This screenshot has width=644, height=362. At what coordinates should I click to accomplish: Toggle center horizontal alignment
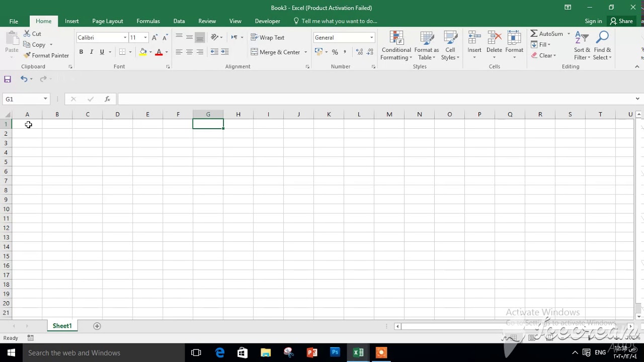[189, 52]
